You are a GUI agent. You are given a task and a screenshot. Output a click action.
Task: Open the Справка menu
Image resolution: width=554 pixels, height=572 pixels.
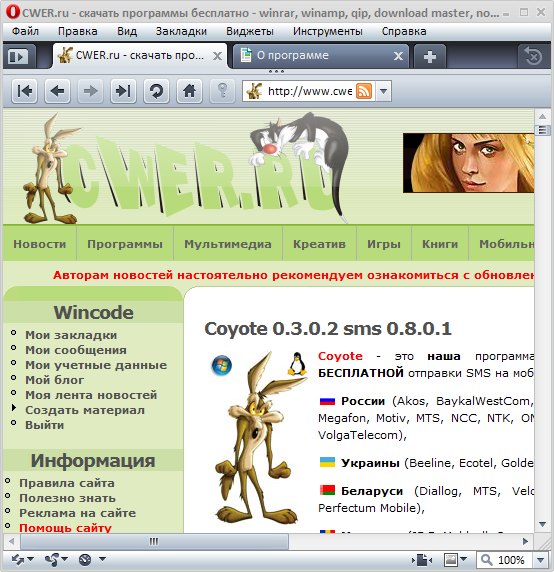[x=404, y=31]
